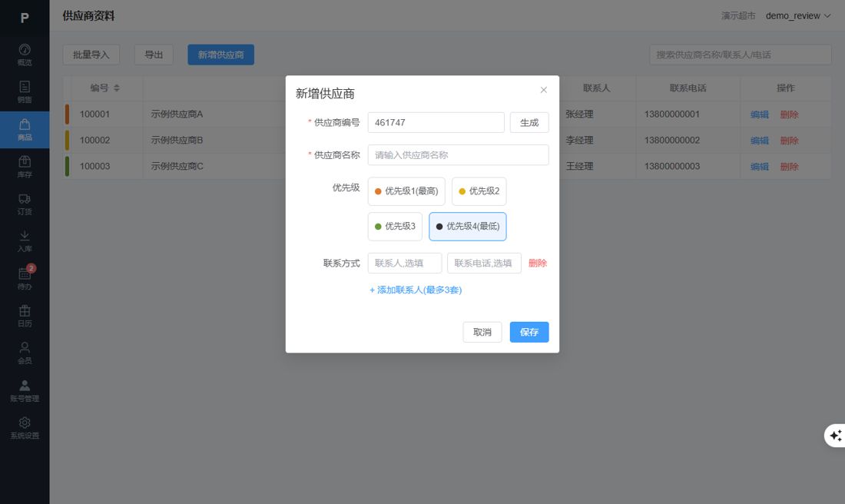This screenshot has height=504, width=845.
Task: Click the red 删除 link beside contact fields
Action: (537, 263)
